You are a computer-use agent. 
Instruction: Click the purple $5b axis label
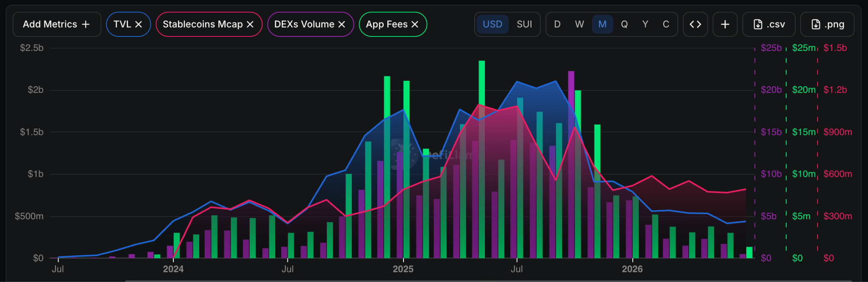(768, 216)
